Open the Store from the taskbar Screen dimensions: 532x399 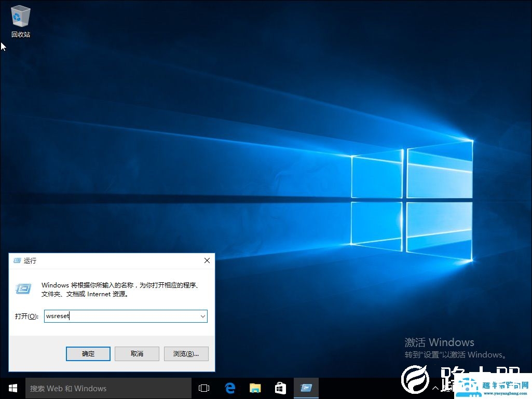280,388
